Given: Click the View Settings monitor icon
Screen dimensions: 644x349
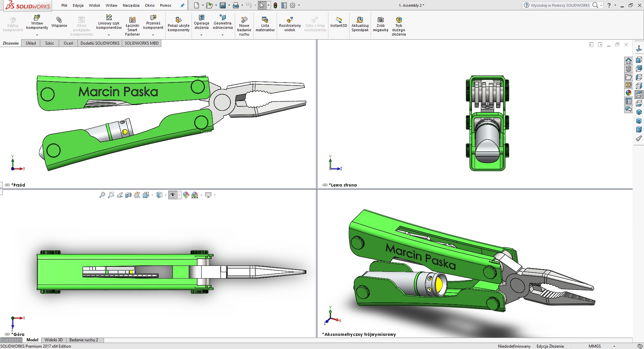Looking at the screenshot, I should [208, 195].
